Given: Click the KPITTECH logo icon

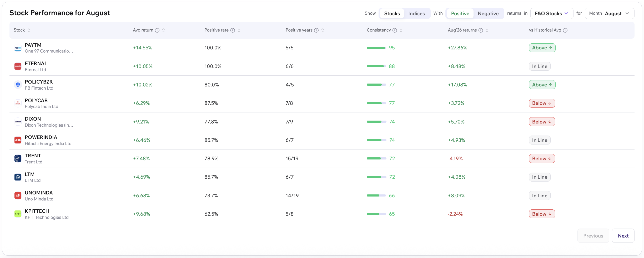Looking at the screenshot, I should [x=18, y=214].
